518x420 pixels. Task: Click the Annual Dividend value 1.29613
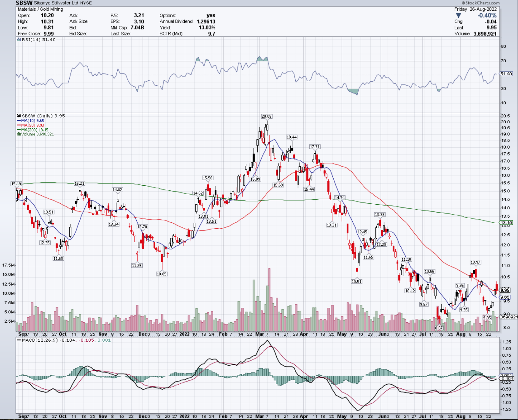pyautogui.click(x=206, y=22)
